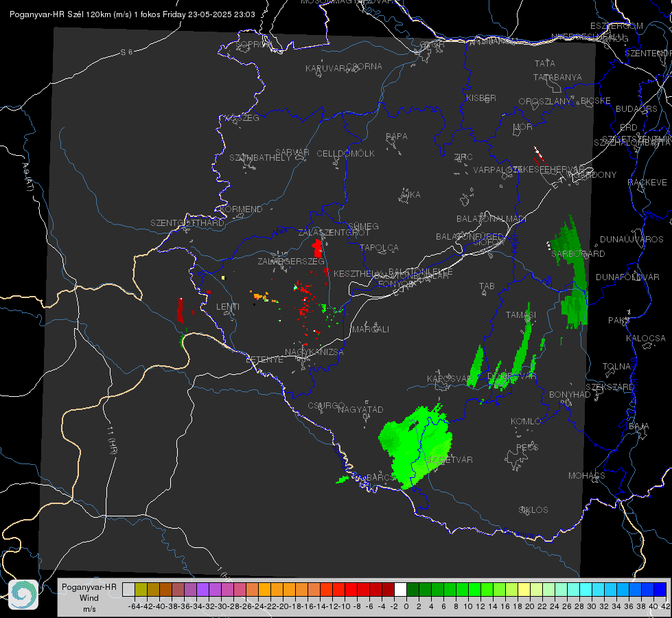The width and height of the screenshot is (672, 618).
Task: Click the MOHACS city label
Action: [586, 476]
